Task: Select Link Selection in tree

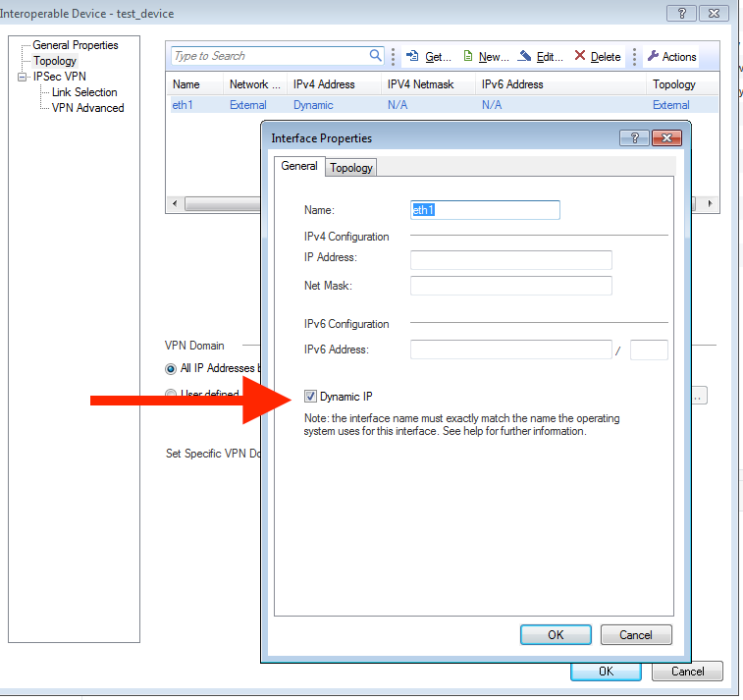Action: point(84,92)
